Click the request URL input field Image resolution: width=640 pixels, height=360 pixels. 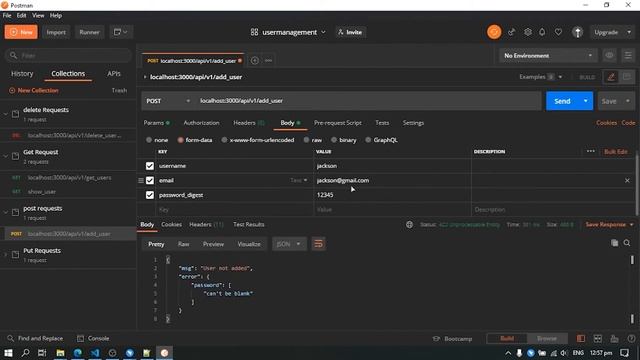pyautogui.click(x=368, y=101)
